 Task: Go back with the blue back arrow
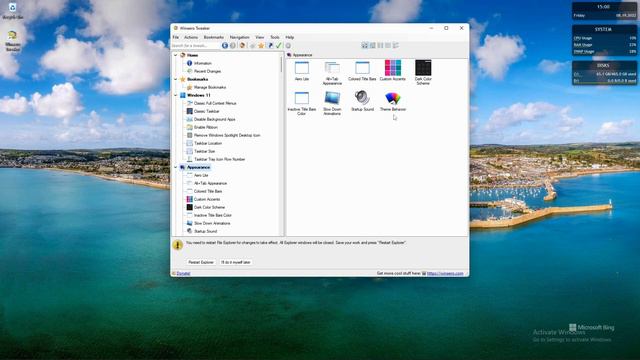[225, 46]
